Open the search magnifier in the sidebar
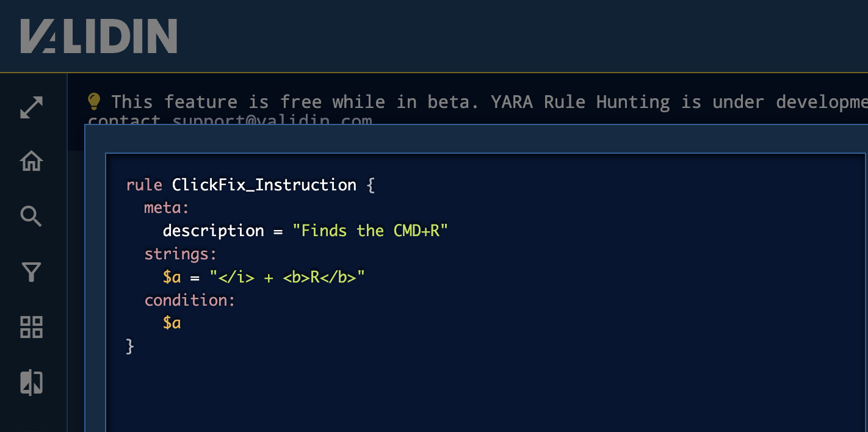 [x=32, y=217]
